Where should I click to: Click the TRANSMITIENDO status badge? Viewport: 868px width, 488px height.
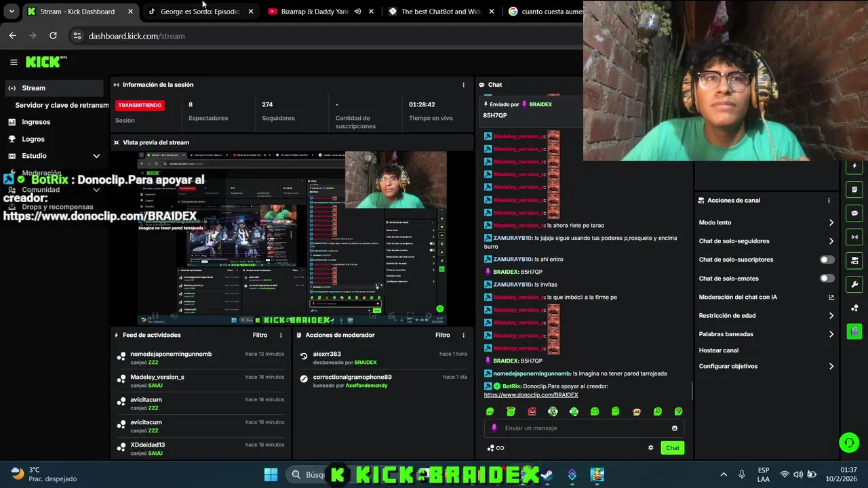(x=140, y=105)
